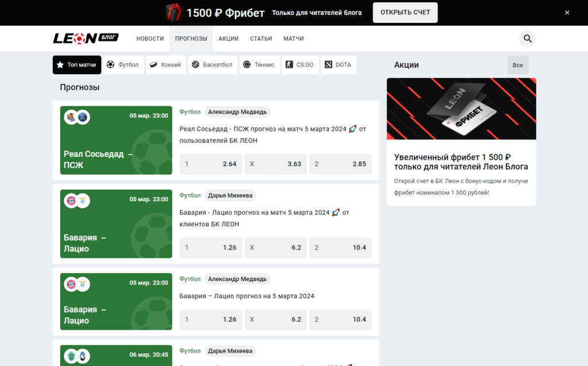Pick odds 2 at 2.85 for ПСЖ
588x366 pixels.
click(341, 164)
